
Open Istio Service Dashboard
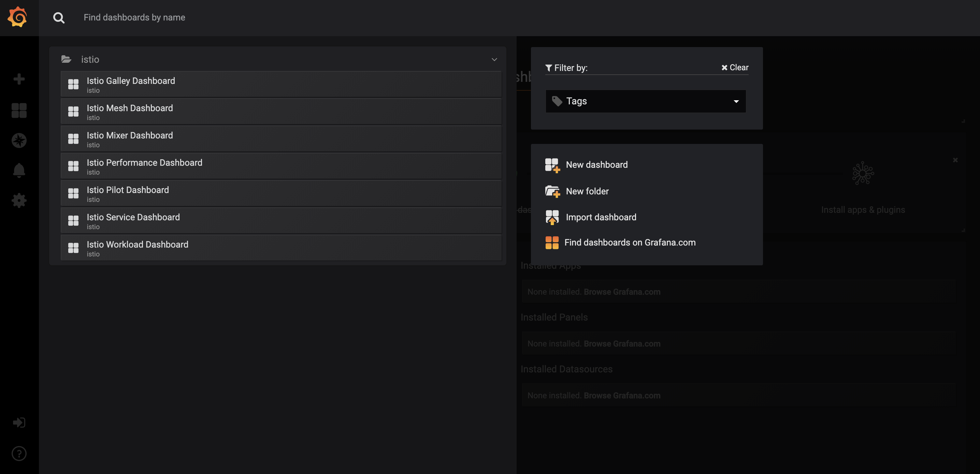(281, 221)
